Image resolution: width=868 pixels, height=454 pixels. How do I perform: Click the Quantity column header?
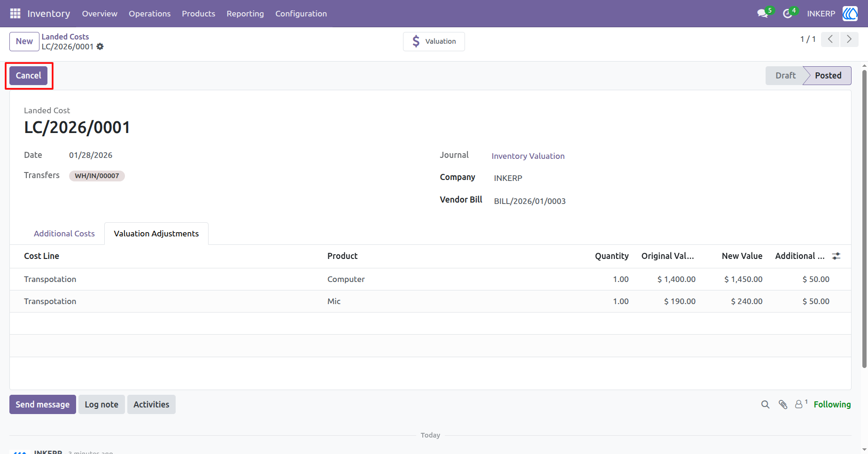coord(612,256)
